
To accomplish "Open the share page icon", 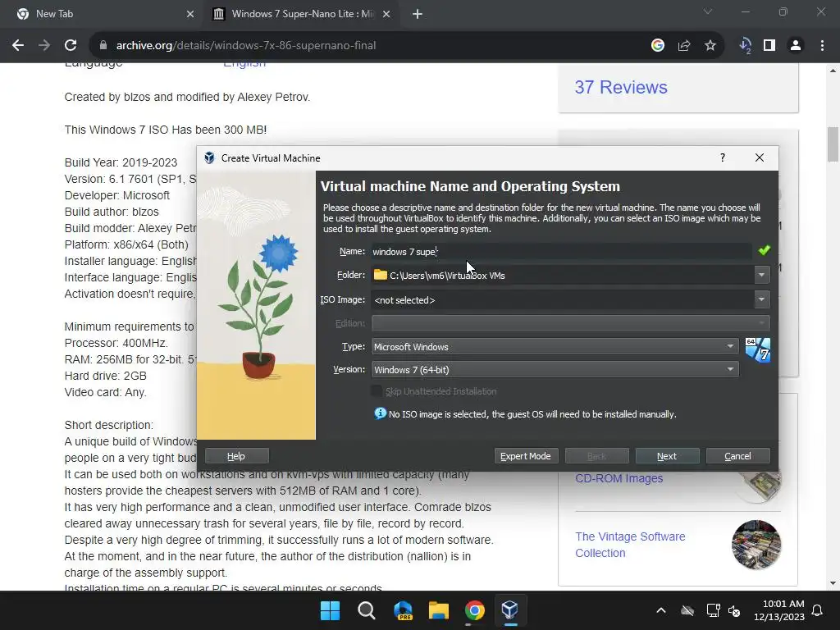I will pos(683,46).
